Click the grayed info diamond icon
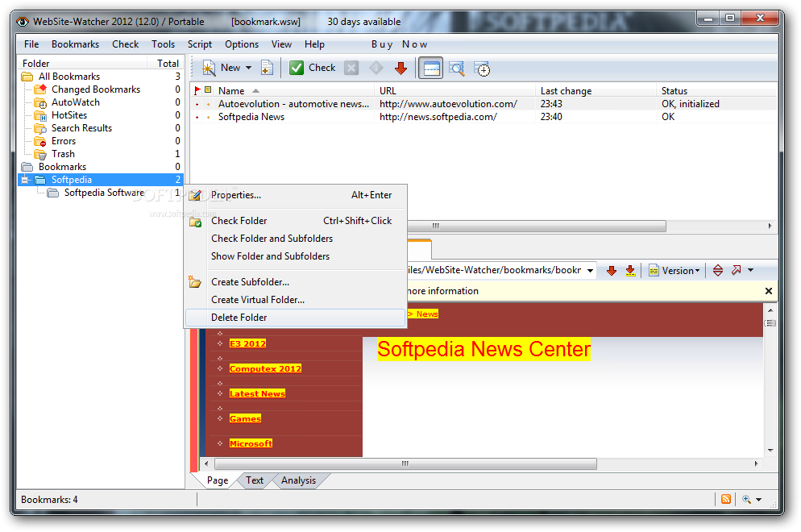Viewport: 801px width, 532px height. (x=376, y=68)
